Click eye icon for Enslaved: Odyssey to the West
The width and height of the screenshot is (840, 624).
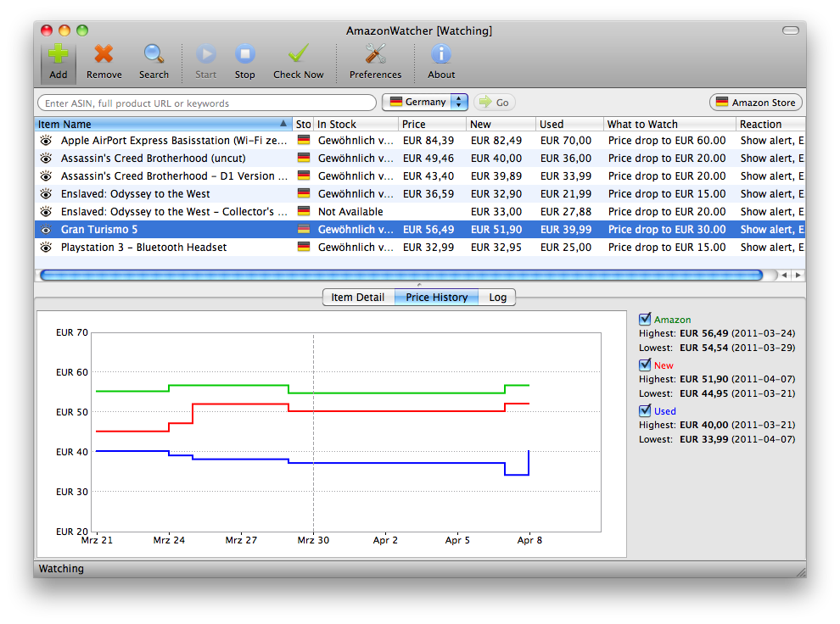46,194
